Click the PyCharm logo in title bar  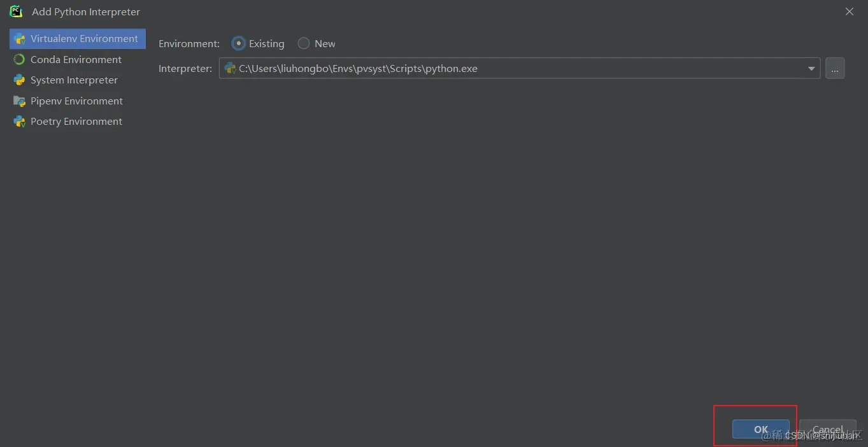16,11
